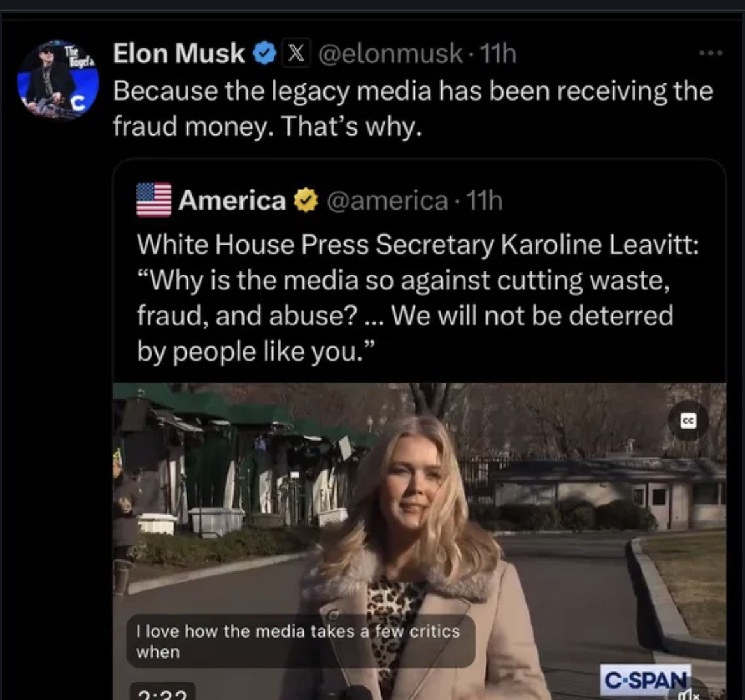Image resolution: width=745 pixels, height=700 pixels.
Task: Open the @elonmusk handle link
Action: click(x=390, y=54)
